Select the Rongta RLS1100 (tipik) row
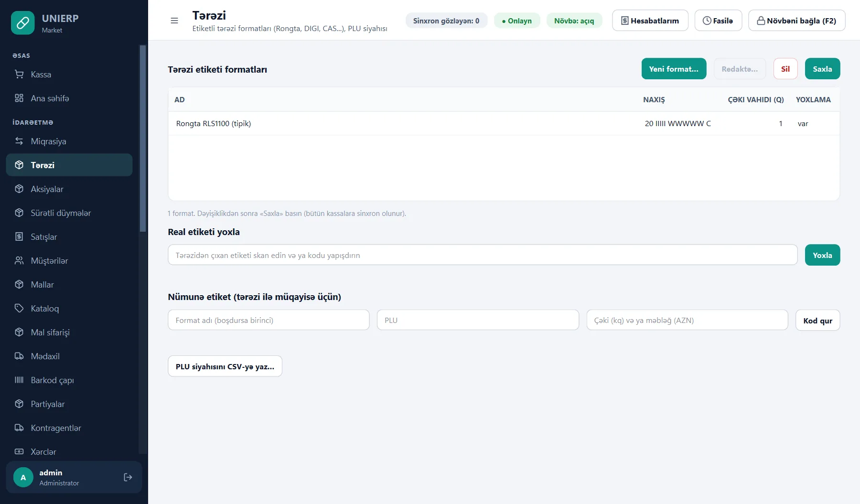 504,124
